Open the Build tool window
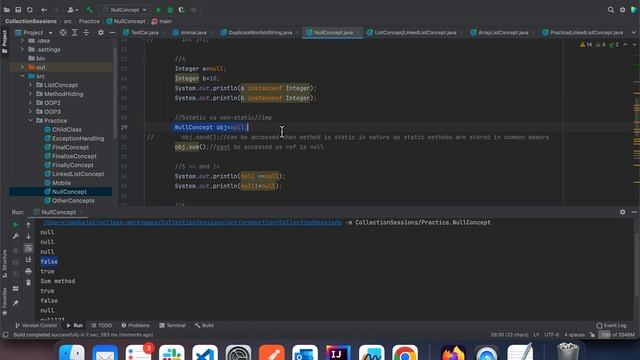Screen dimensions: 640x360 click(x=204, y=325)
